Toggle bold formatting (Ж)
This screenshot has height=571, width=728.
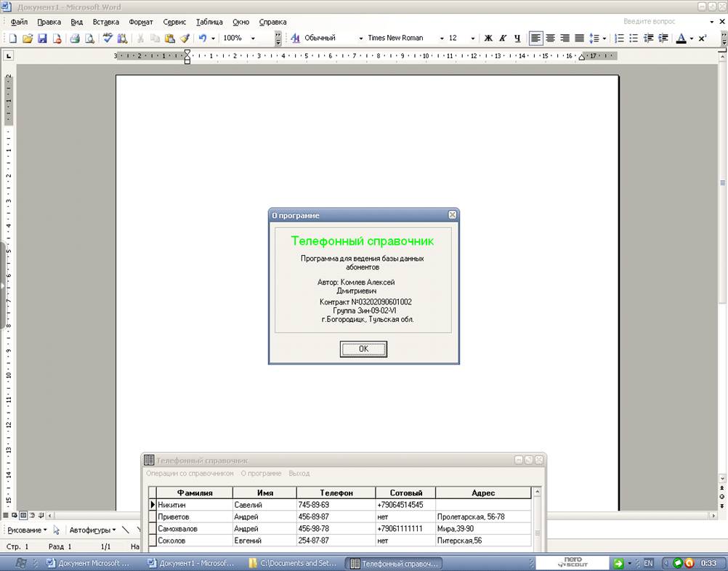488,39
